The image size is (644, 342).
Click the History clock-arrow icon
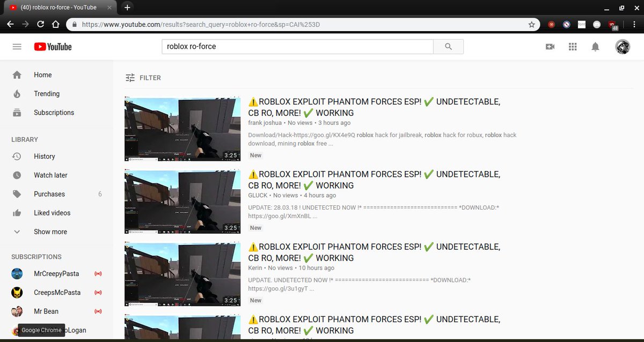[x=17, y=157]
